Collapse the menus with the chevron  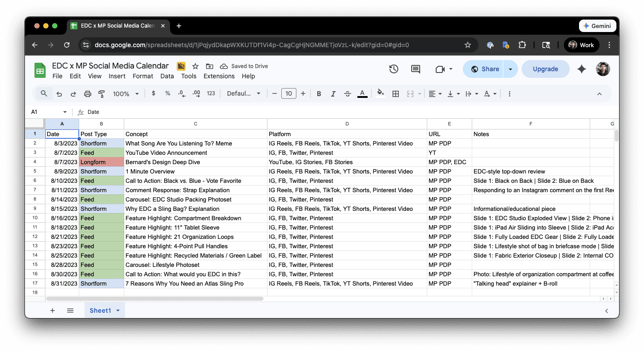coord(599,94)
